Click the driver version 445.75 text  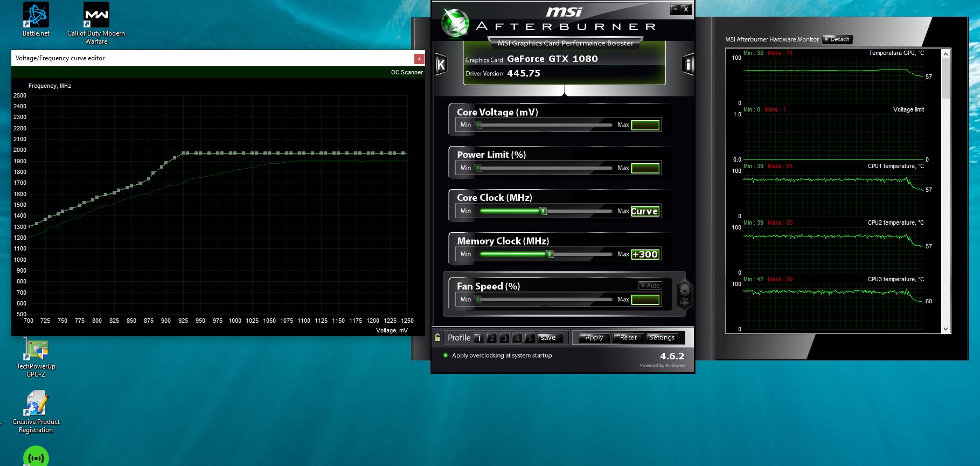pyautogui.click(x=523, y=73)
